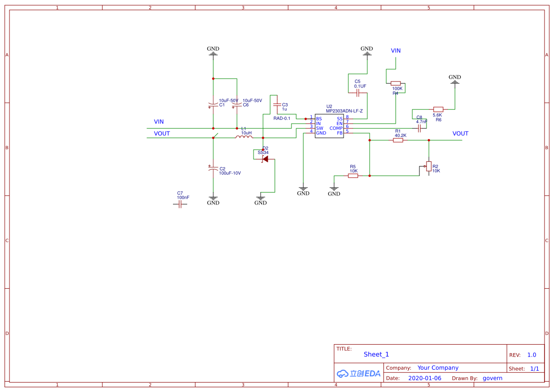Click the 40.2K value of R1

(400, 135)
